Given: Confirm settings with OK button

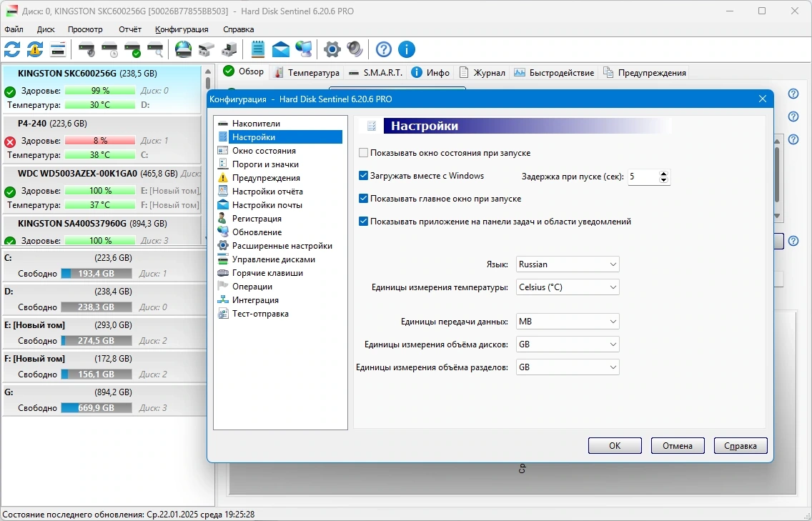Looking at the screenshot, I should tap(615, 445).
